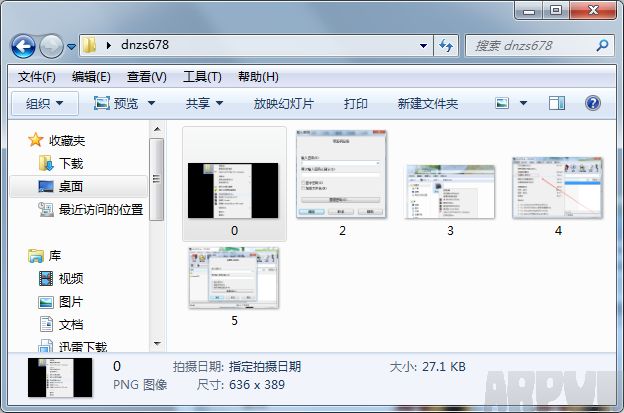Open the 工具(T) menu
Screen dimensions: 624x413
click(x=202, y=76)
